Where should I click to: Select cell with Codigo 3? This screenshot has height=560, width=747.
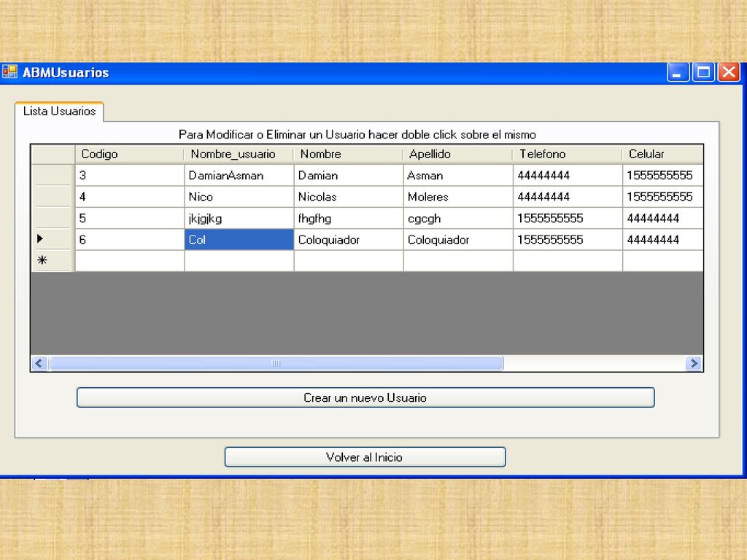click(130, 175)
